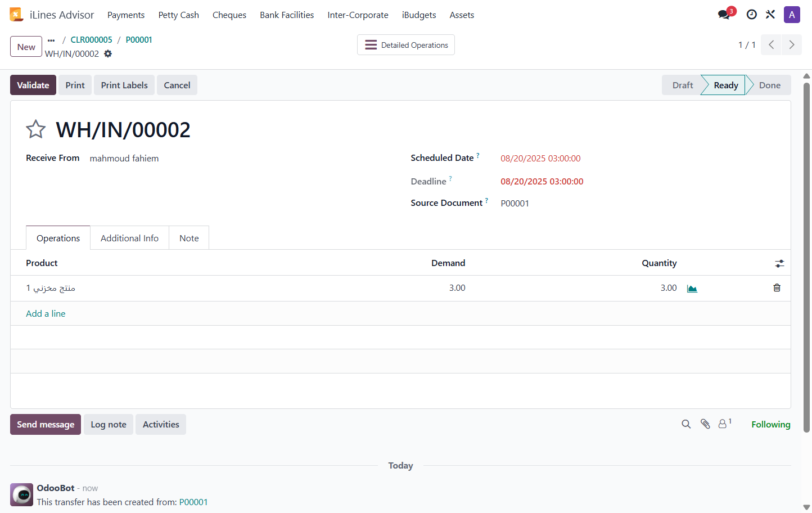Open the column settings adjust icon
The height and width of the screenshot is (513, 812).
[x=779, y=263]
